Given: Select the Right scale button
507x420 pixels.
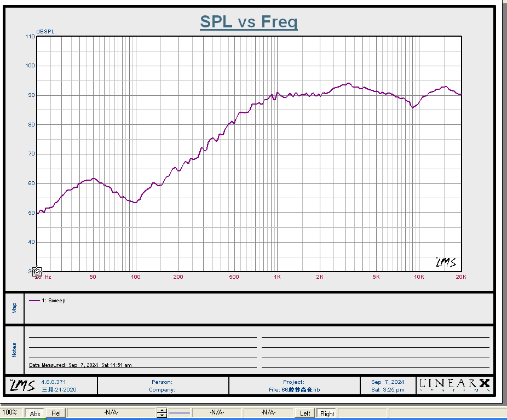Looking at the screenshot, I should tap(327, 413).
